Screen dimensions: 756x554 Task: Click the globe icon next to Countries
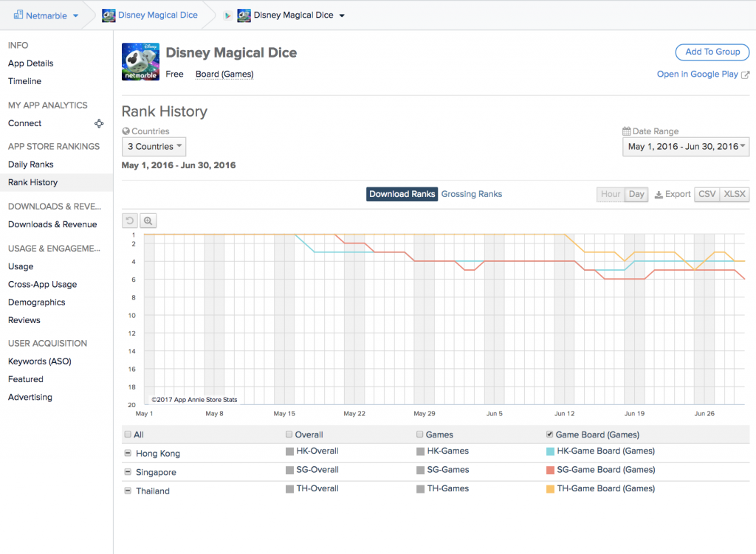(x=126, y=131)
